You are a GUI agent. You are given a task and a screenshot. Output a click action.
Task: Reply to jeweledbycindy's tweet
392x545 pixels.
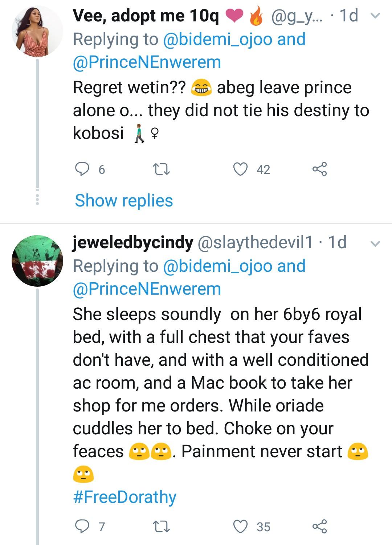[x=82, y=526]
